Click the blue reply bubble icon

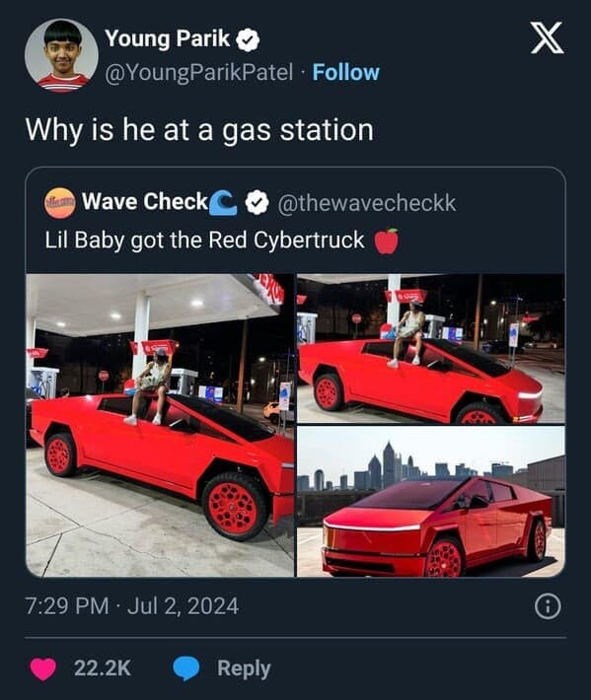[x=186, y=668]
